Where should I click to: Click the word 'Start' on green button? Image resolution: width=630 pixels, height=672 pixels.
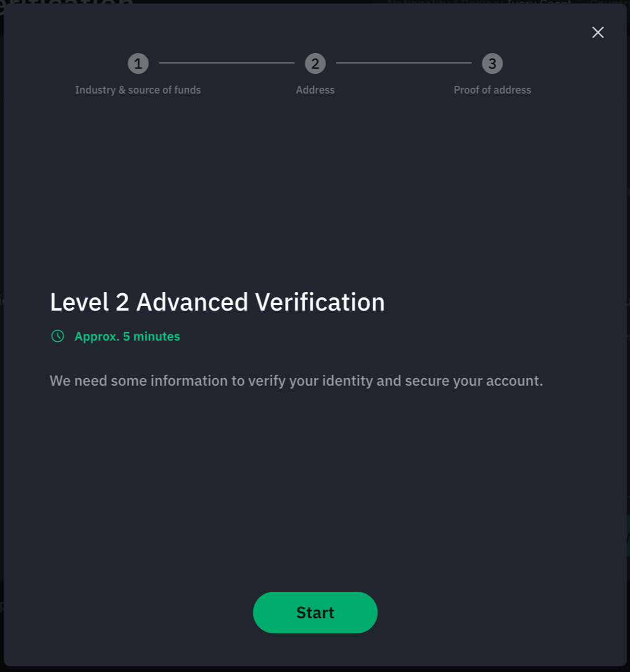315,613
